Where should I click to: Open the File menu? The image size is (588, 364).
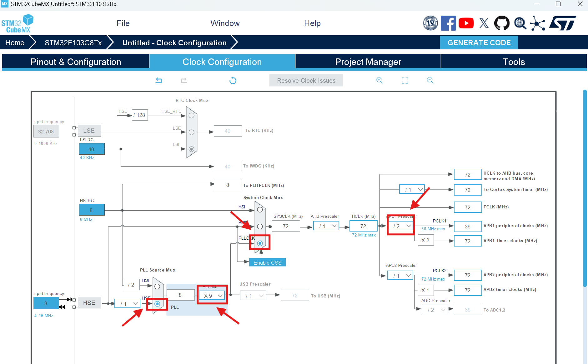[123, 23]
